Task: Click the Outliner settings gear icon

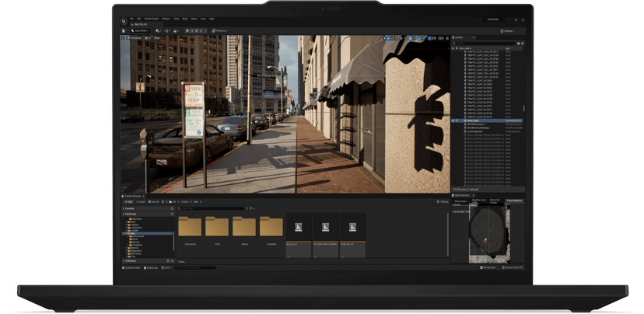Action: [522, 43]
